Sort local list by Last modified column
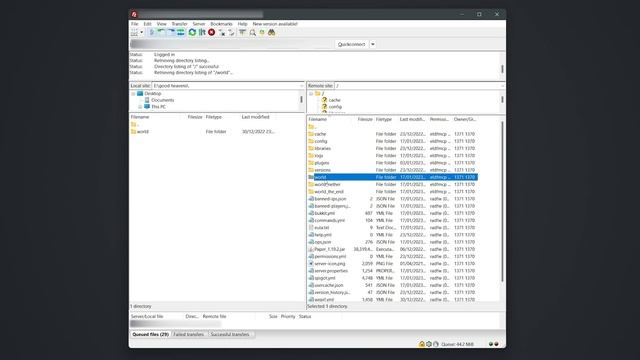This screenshot has height=360, width=640. click(256, 117)
